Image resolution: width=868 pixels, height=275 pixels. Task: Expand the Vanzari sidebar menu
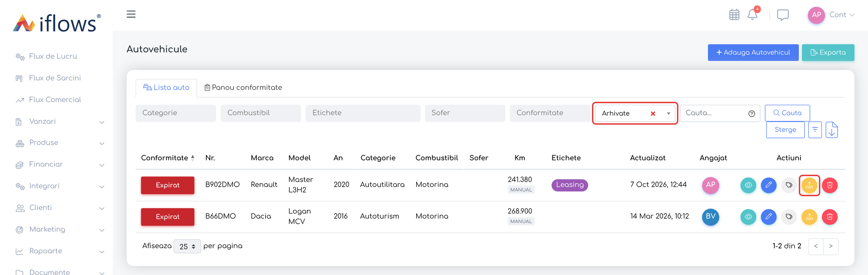[x=59, y=121]
